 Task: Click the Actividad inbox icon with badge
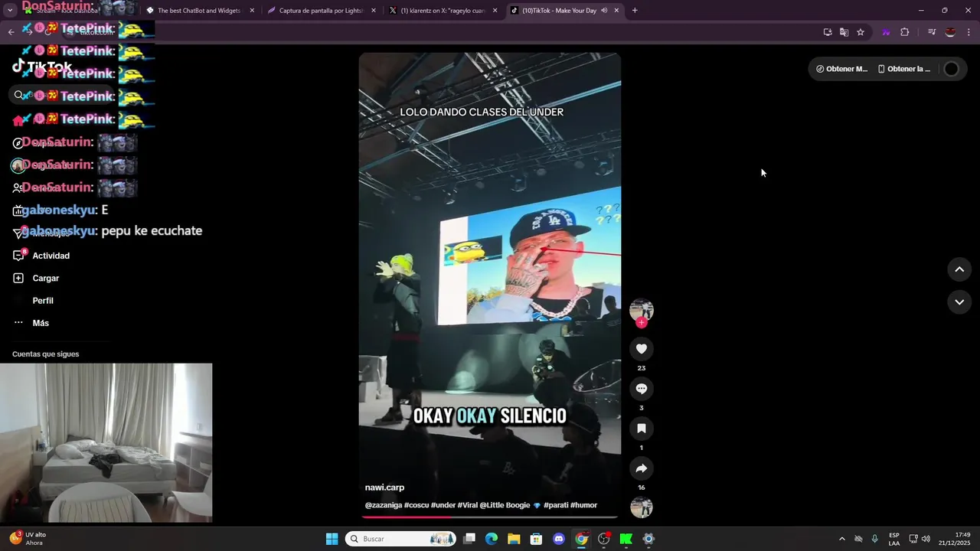coord(19,256)
